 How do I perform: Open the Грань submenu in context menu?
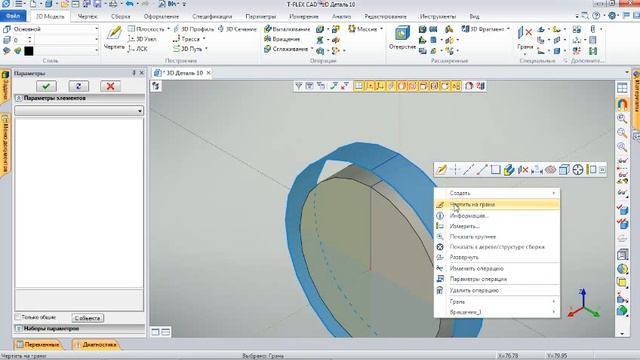pos(497,302)
